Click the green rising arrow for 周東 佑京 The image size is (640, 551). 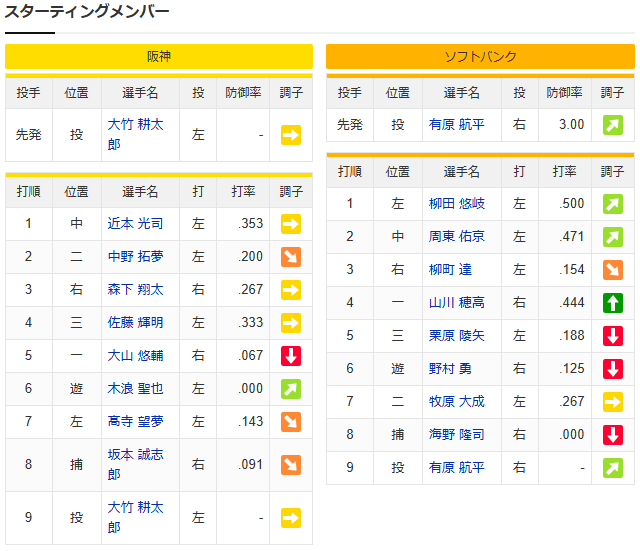[613, 237]
